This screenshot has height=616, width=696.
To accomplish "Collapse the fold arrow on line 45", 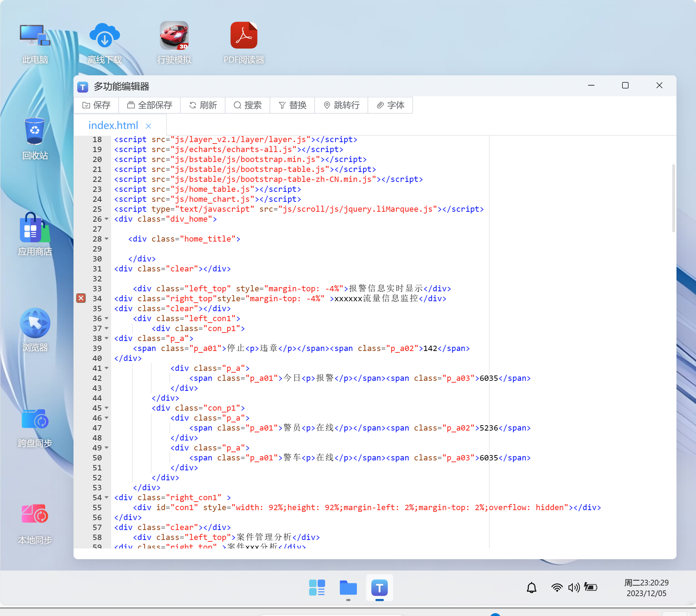I will 107,408.
